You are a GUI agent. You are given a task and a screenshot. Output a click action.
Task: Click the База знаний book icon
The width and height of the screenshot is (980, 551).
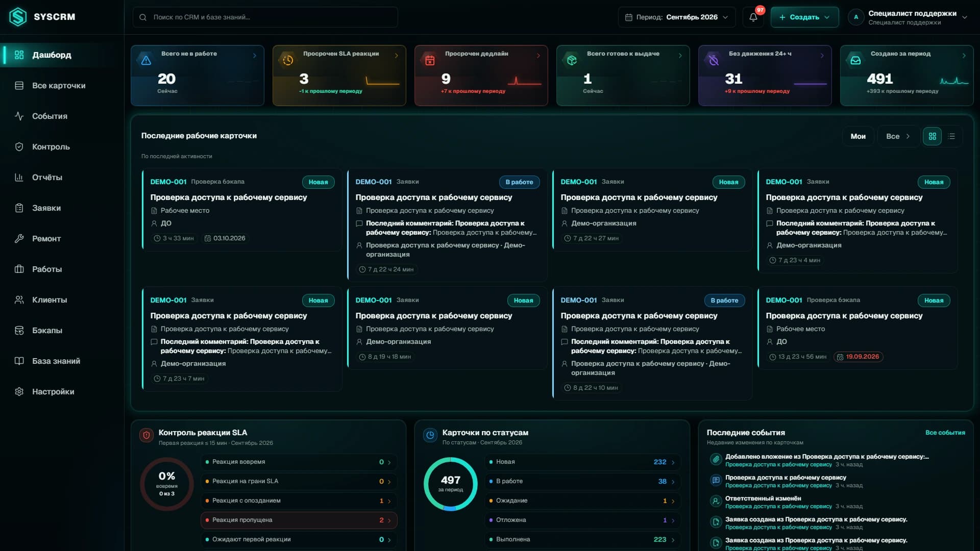(x=19, y=361)
